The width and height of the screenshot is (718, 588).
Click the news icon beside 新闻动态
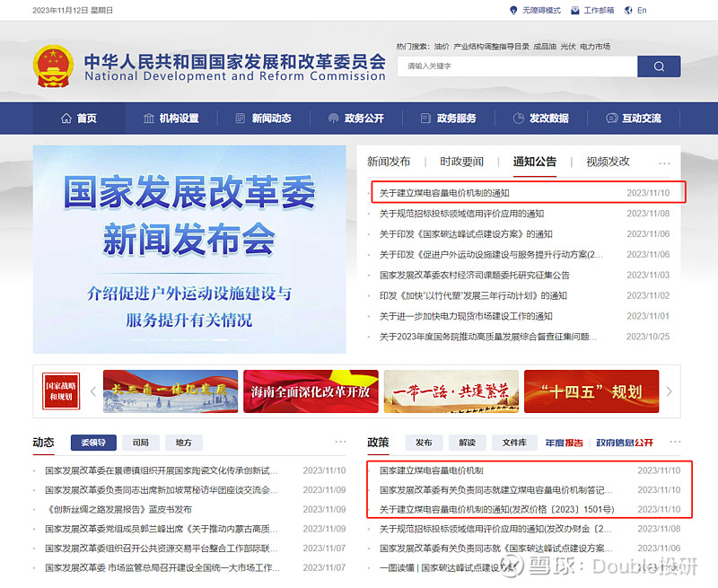coord(241,118)
